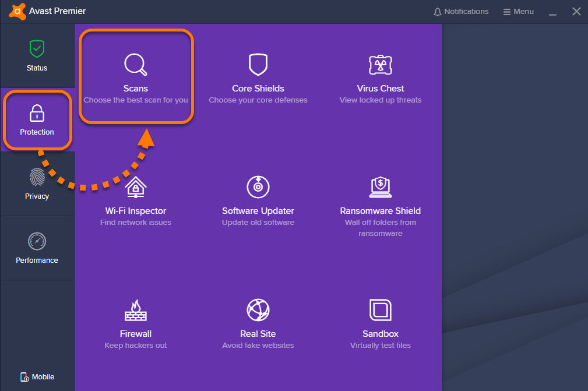Open the Wi-Fi Inspector house icon
This screenshot has width=588, height=391.
tap(136, 187)
